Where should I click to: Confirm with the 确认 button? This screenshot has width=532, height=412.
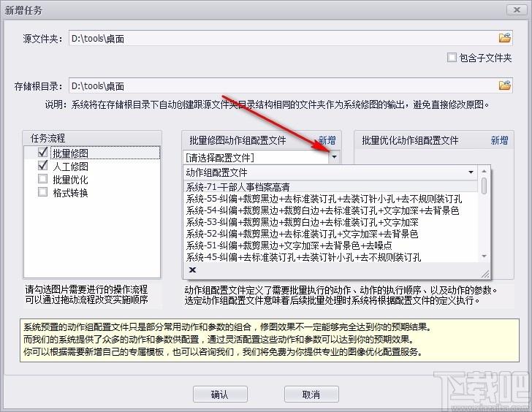pyautogui.click(x=220, y=394)
